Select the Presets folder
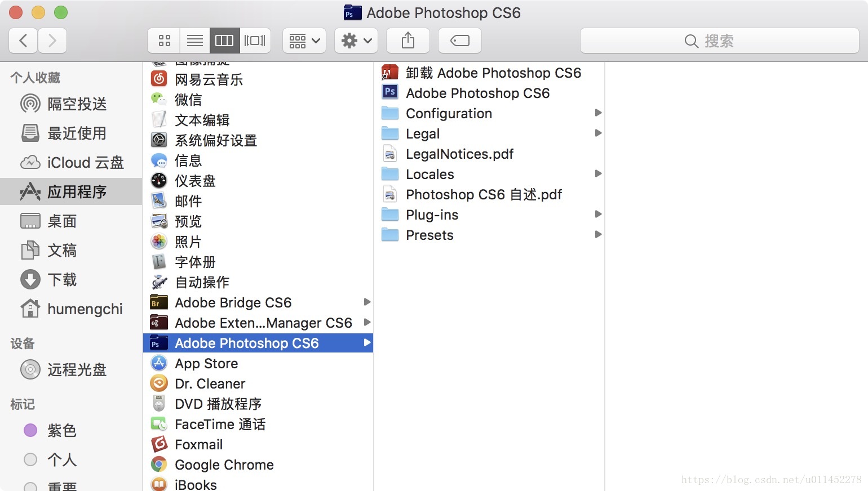 489,235
